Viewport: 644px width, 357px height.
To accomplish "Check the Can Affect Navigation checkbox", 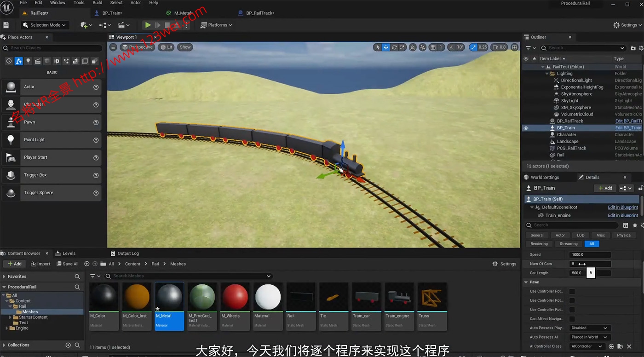I will [572, 319].
